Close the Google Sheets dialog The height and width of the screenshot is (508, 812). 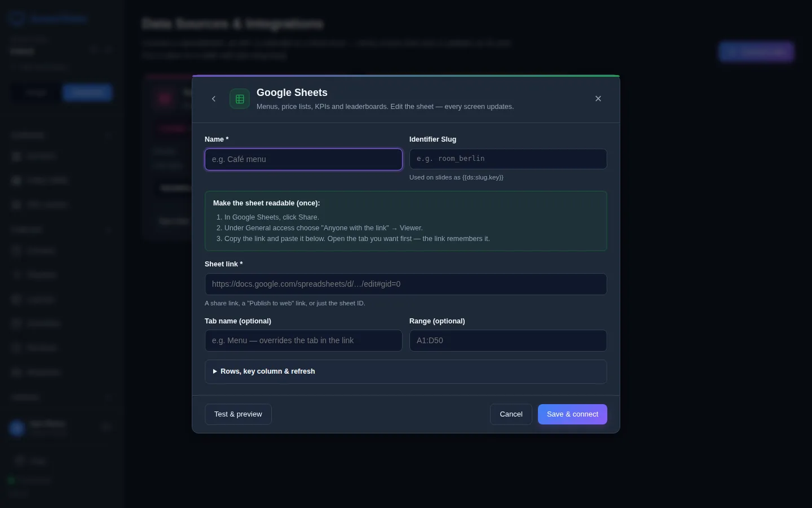click(x=598, y=99)
